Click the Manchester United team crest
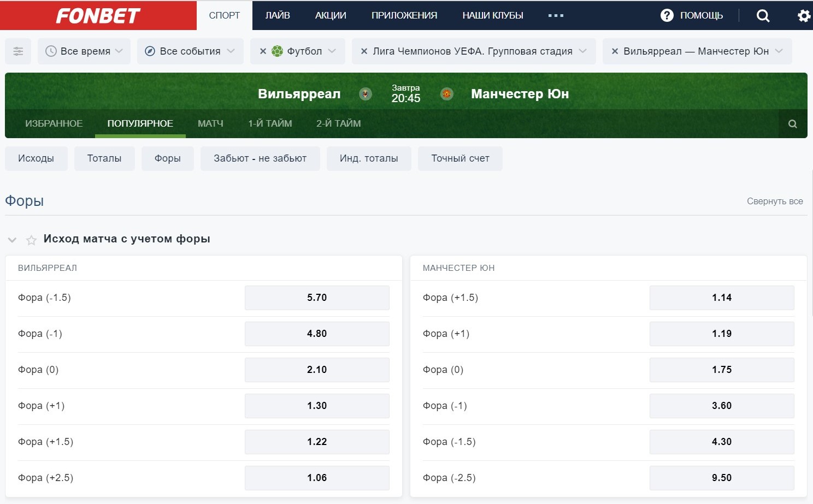Image resolution: width=813 pixels, height=504 pixels. [x=447, y=94]
